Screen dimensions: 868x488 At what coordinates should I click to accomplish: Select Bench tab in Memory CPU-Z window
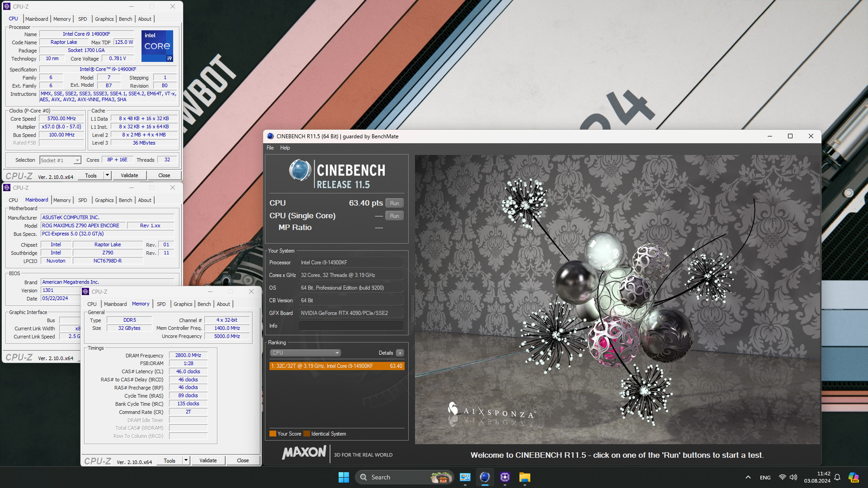pyautogui.click(x=204, y=304)
